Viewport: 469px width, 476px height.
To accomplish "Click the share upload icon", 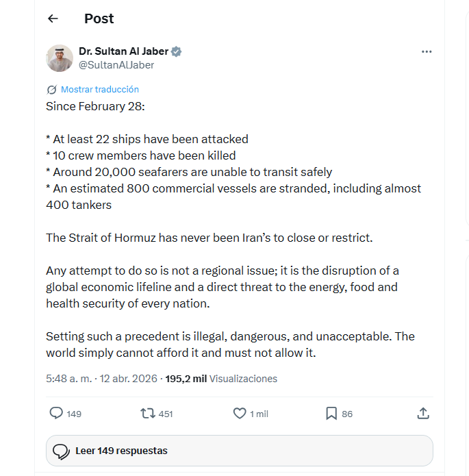I will [x=423, y=414].
